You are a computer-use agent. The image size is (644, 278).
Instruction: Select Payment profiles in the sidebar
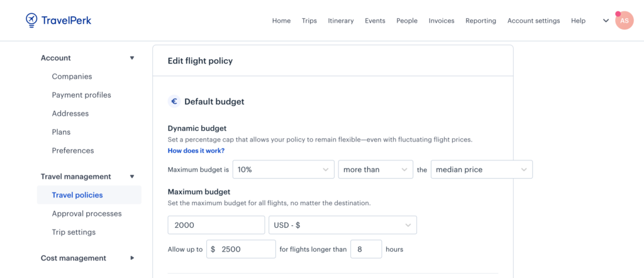tap(82, 95)
